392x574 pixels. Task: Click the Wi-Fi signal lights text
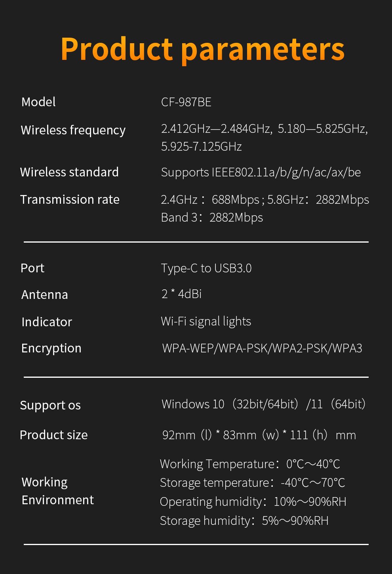click(206, 321)
